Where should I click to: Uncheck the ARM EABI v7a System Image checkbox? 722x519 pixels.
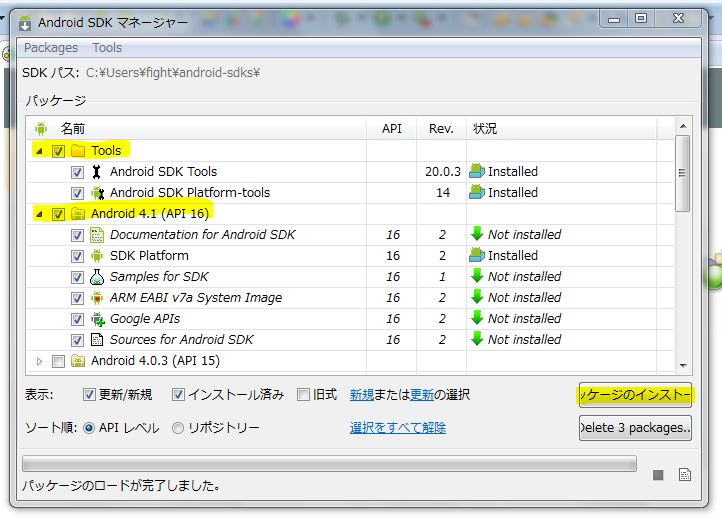point(77,298)
